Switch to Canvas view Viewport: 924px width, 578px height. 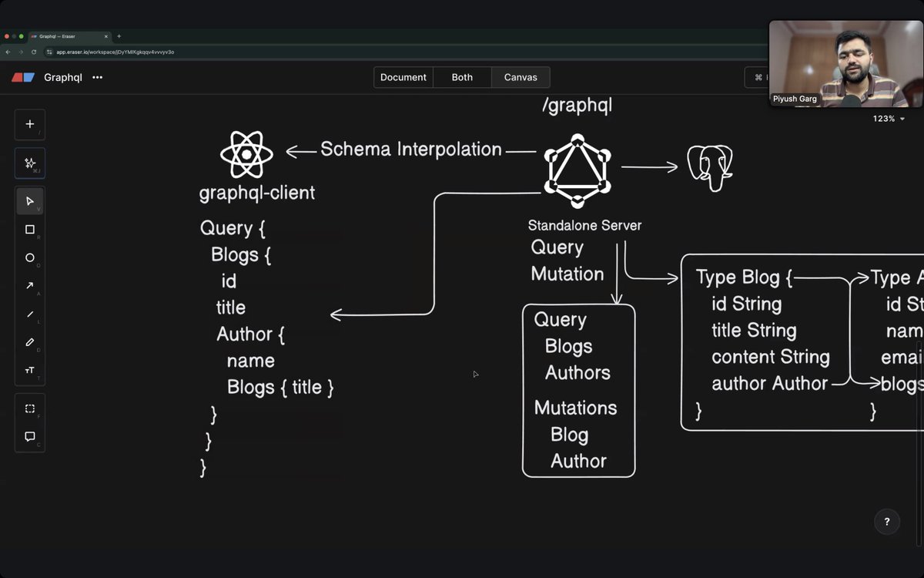[x=521, y=77]
